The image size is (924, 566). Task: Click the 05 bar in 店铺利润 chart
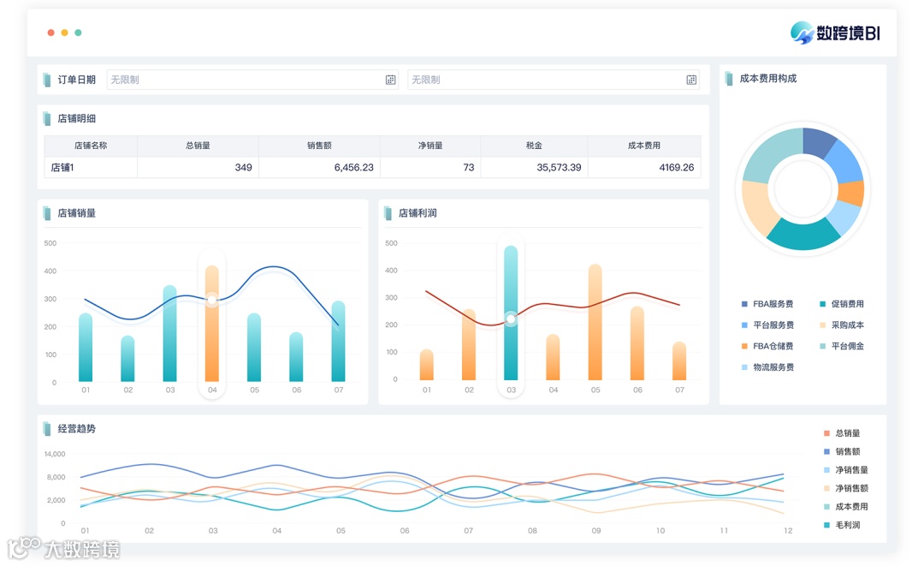(595, 323)
